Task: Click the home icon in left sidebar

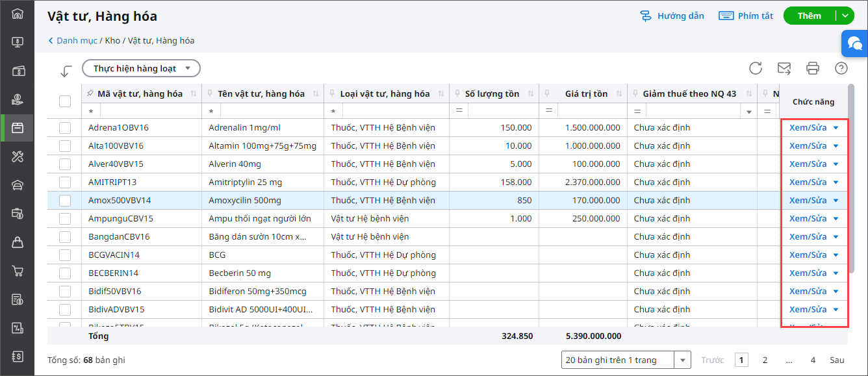Action: pos(18,14)
